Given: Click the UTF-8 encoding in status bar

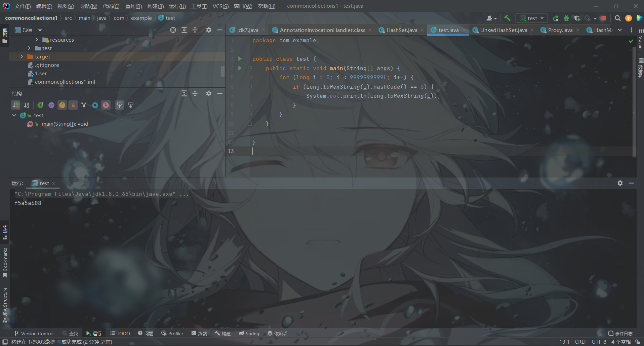Looking at the screenshot, I should (599, 342).
